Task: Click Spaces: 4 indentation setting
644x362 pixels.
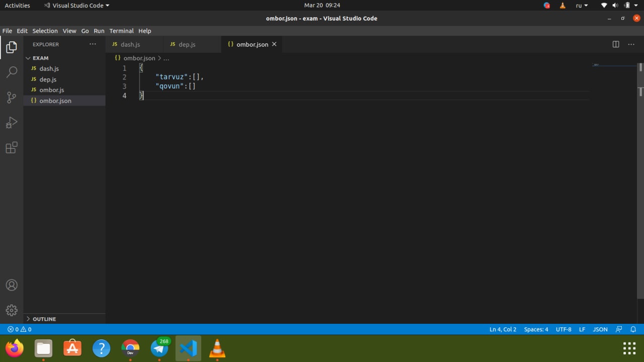Action: (536, 329)
